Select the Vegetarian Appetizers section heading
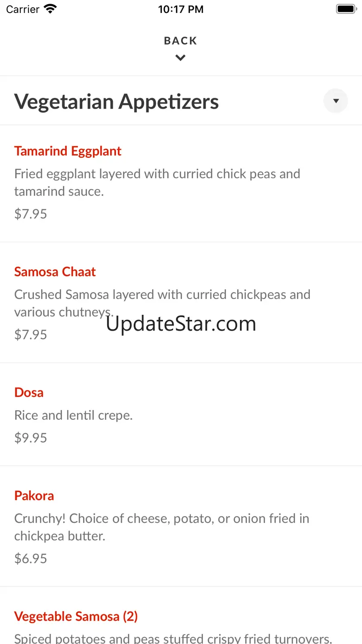 point(116,102)
